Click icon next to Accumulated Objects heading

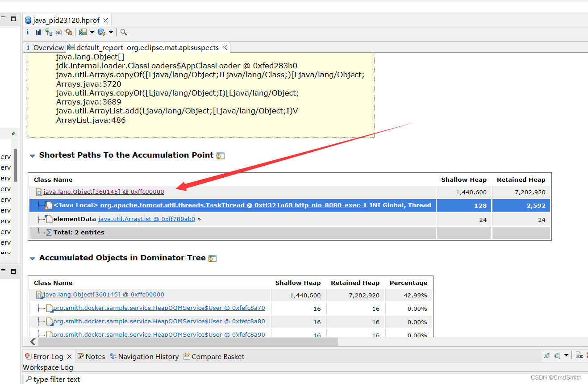212,259
